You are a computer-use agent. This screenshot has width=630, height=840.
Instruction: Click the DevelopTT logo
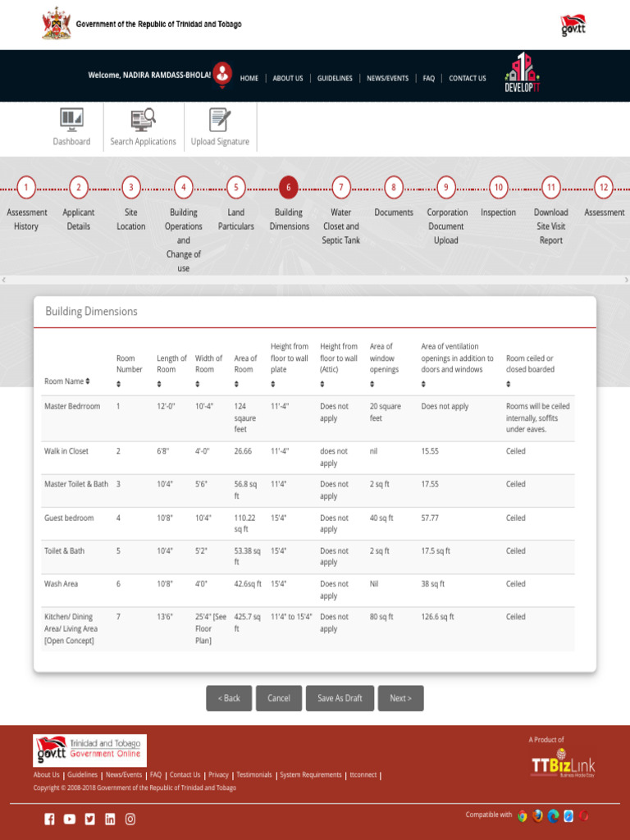pos(523,73)
